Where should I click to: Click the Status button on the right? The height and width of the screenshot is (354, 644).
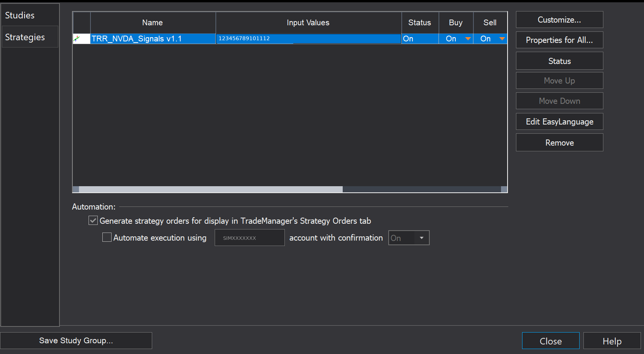[x=560, y=61]
